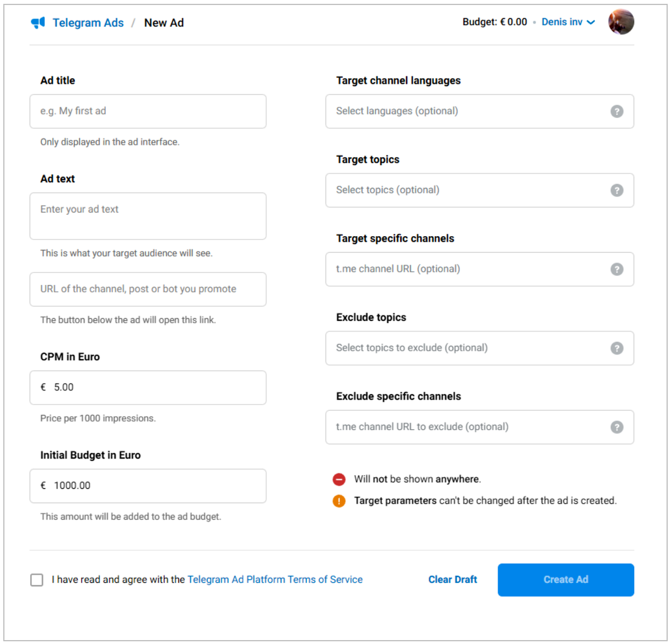Click into the CPM in Euro field
Image resolution: width=671 pixels, height=644 pixels.
click(x=148, y=388)
